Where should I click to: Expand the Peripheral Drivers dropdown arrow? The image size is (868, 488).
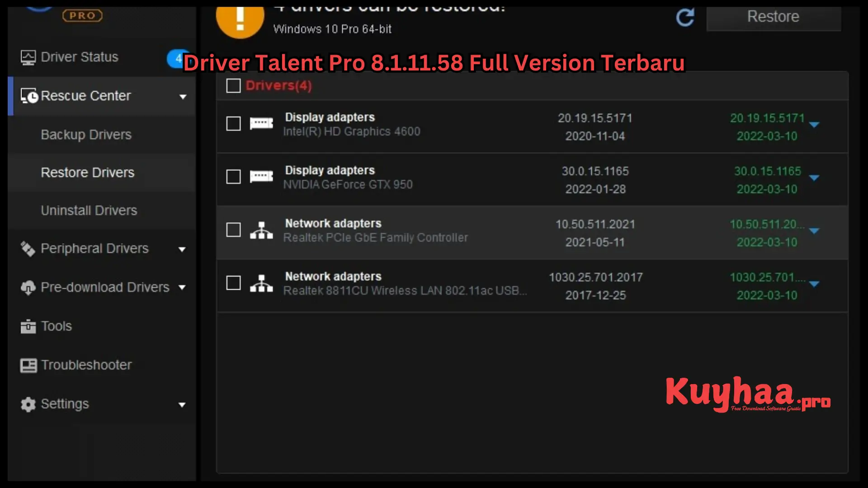point(183,249)
